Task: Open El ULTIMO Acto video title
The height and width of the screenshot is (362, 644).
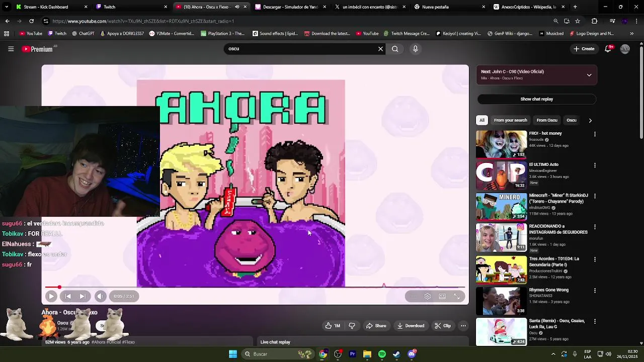Action: pyautogui.click(x=543, y=164)
